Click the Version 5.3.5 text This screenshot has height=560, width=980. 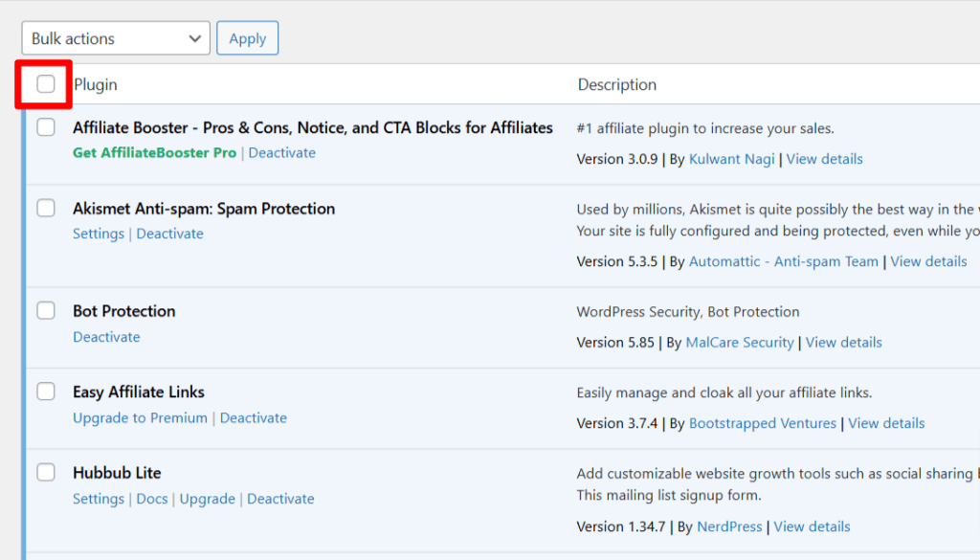click(x=617, y=261)
